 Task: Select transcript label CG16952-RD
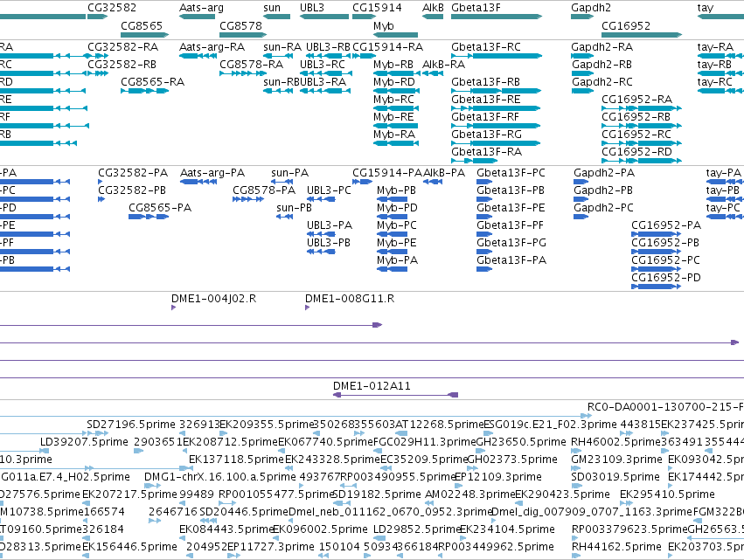coord(636,152)
